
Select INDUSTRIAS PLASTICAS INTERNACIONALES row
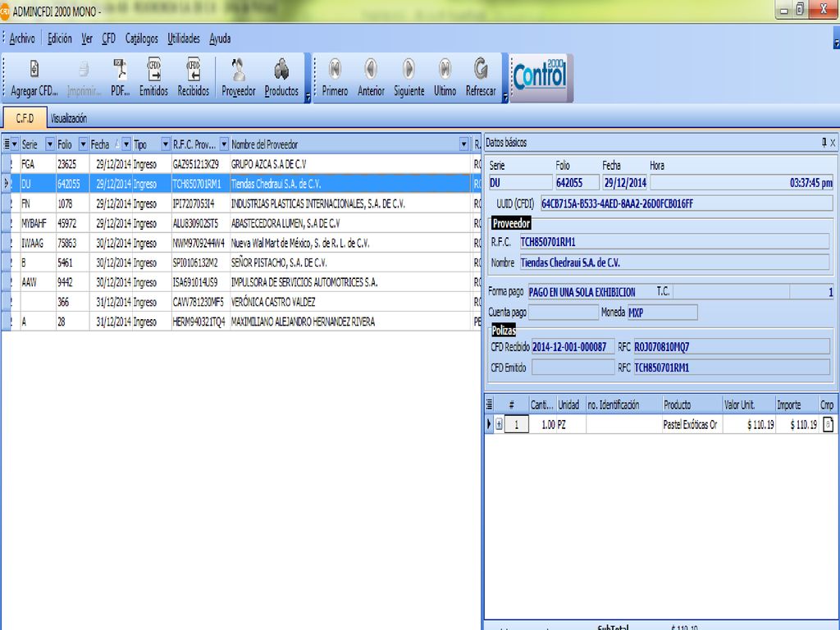[241, 203]
